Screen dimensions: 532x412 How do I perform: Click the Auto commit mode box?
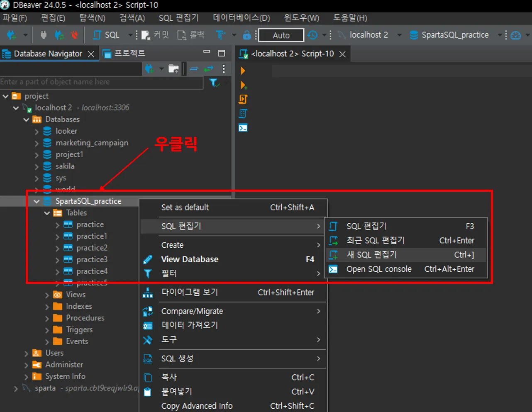pos(281,35)
